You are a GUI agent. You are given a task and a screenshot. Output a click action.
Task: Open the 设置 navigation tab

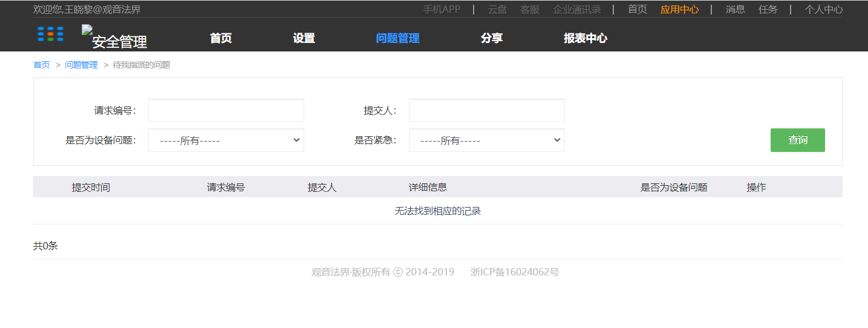tap(304, 38)
